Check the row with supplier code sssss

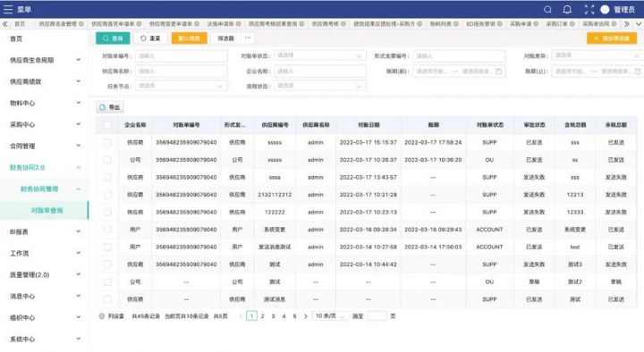pyautogui.click(x=107, y=142)
